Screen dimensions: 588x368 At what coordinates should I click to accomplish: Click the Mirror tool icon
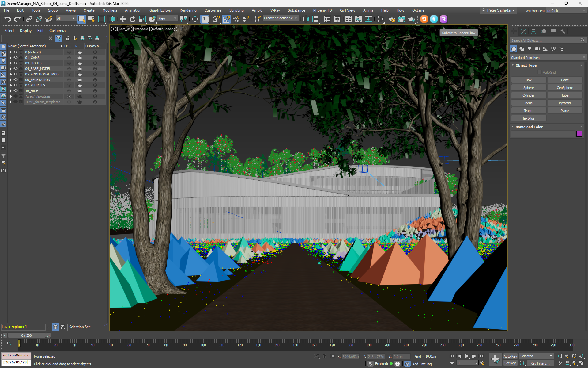click(x=306, y=19)
